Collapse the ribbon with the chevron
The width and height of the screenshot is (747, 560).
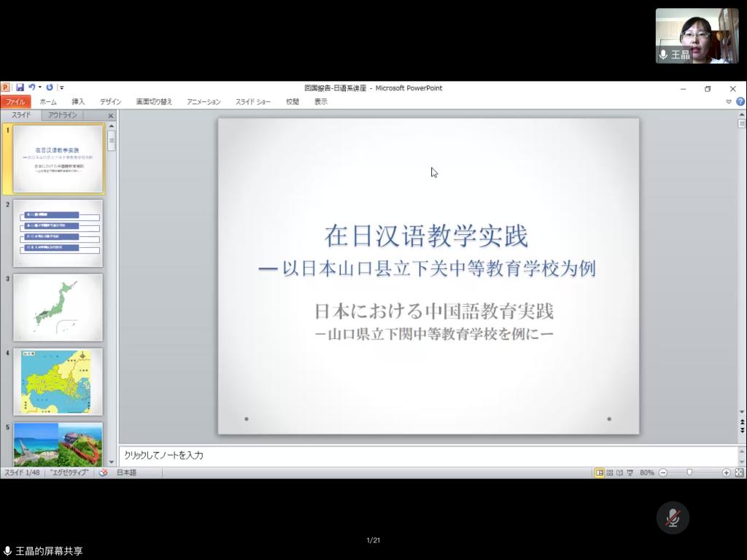click(x=729, y=102)
